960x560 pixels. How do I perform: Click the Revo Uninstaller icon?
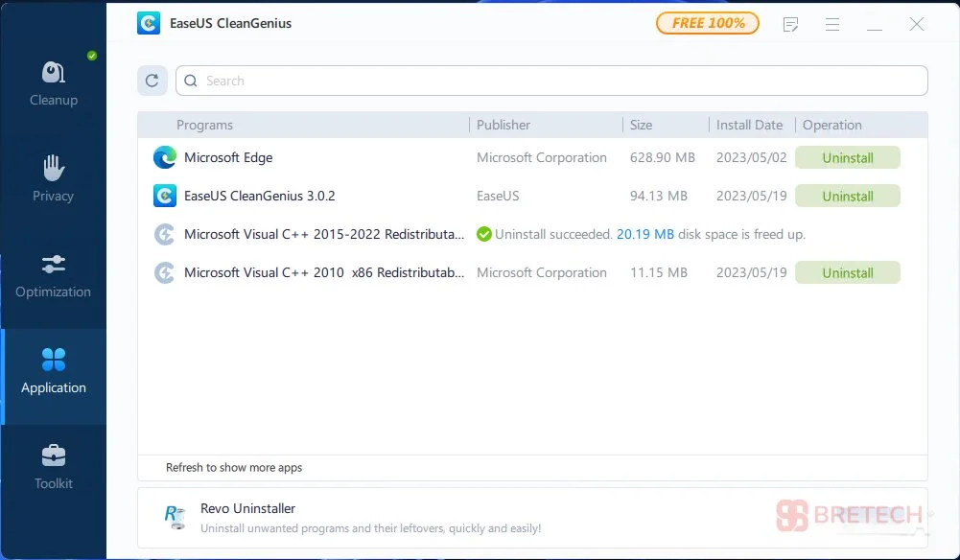pyautogui.click(x=175, y=517)
